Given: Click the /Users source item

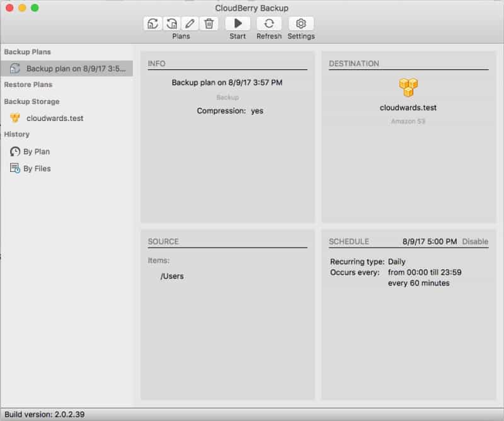Looking at the screenshot, I should pos(172,276).
